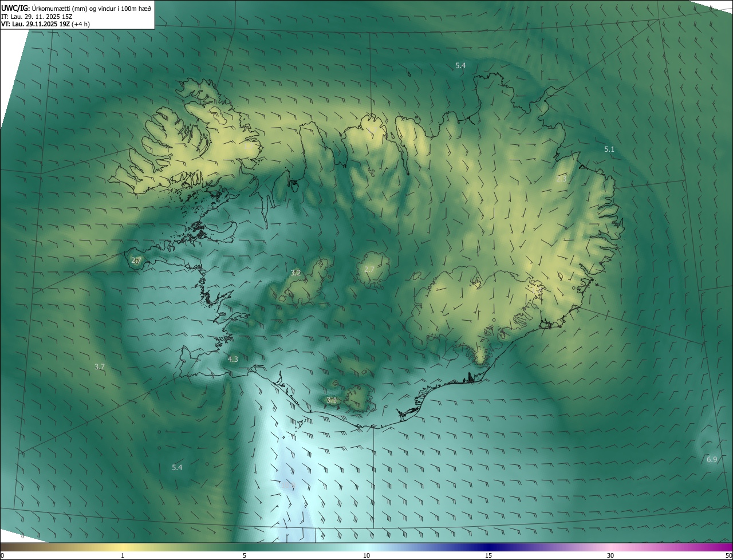Click the 5 tick label on the color scale

click(245, 556)
